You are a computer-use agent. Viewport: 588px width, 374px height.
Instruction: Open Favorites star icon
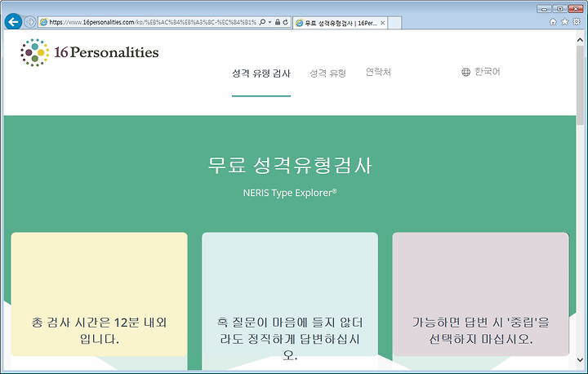[565, 22]
